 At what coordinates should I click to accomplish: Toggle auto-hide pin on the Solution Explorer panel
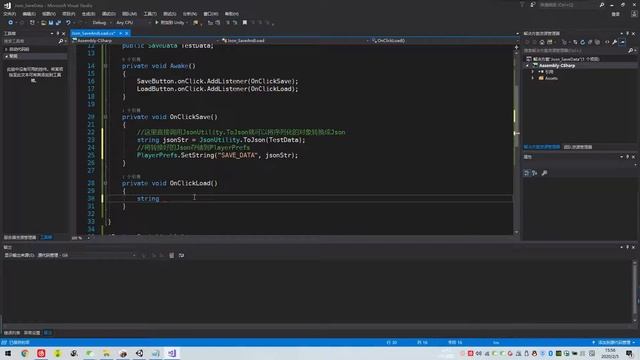point(627,33)
